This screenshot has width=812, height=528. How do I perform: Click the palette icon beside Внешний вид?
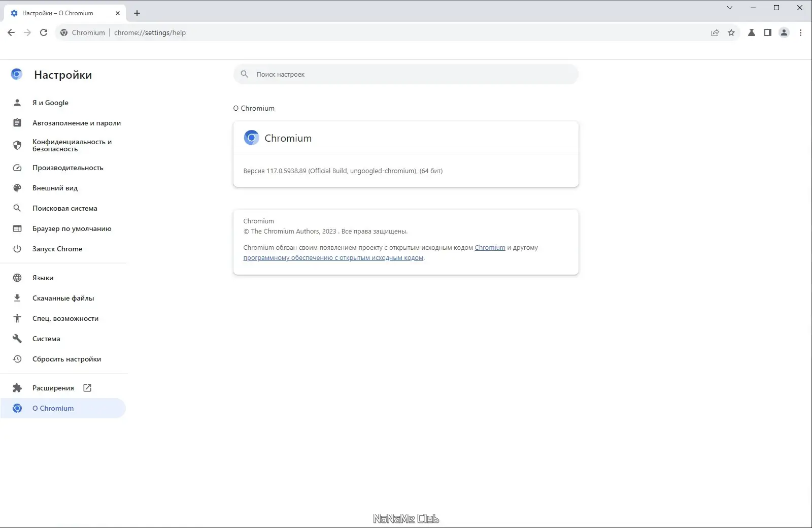(x=17, y=188)
